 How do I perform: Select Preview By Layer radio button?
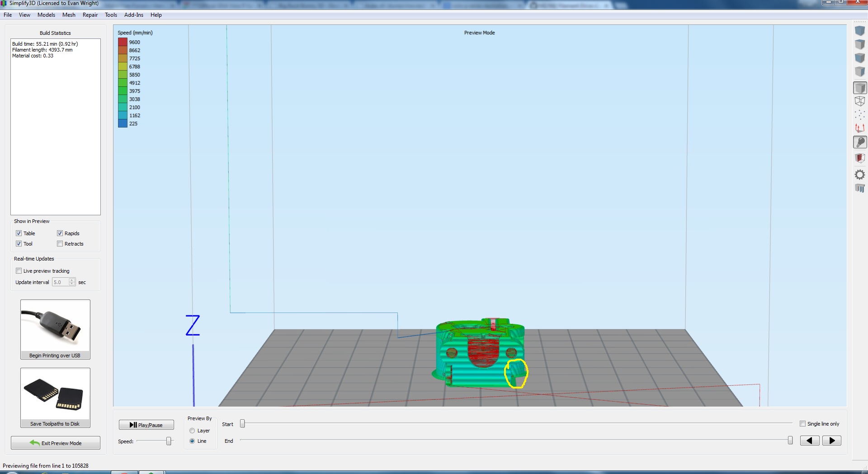[x=192, y=431]
